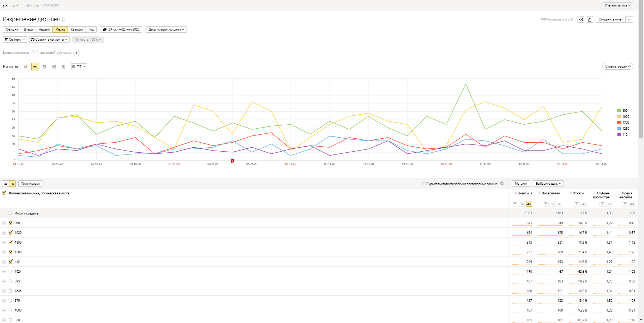Add a visit condition with plus icon

[35, 53]
